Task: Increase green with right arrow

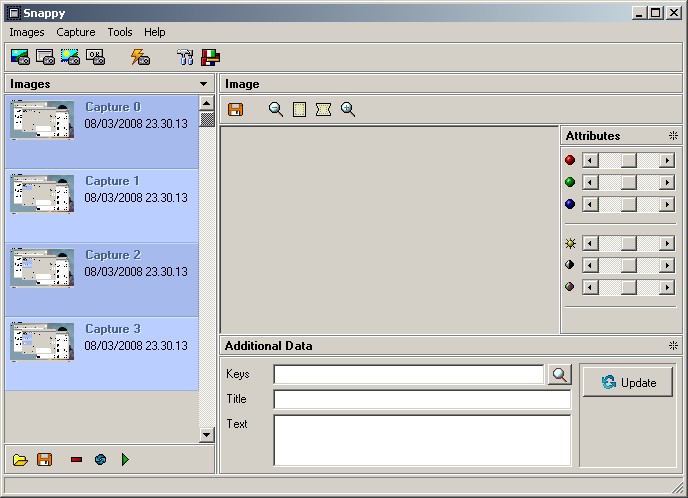Action: tap(667, 182)
